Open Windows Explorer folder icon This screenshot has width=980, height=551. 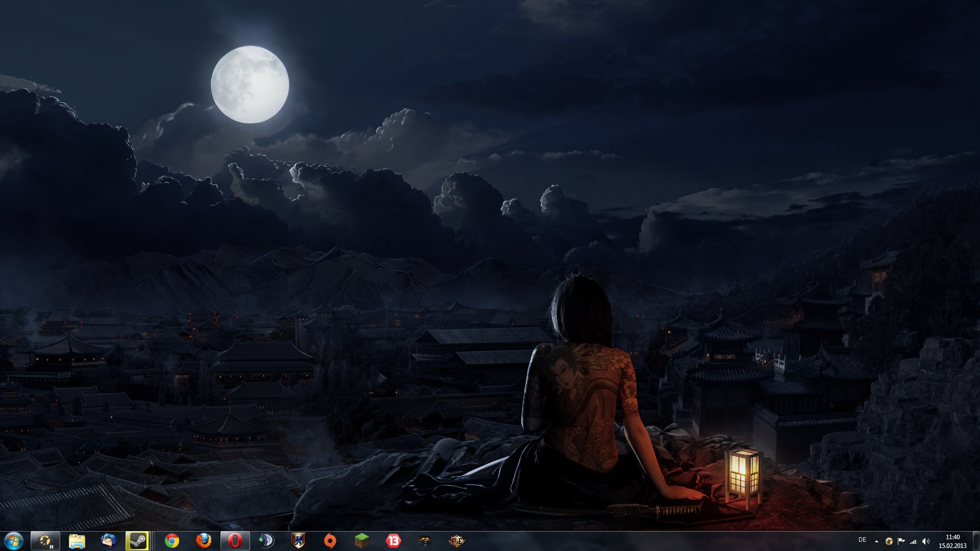pyautogui.click(x=77, y=541)
